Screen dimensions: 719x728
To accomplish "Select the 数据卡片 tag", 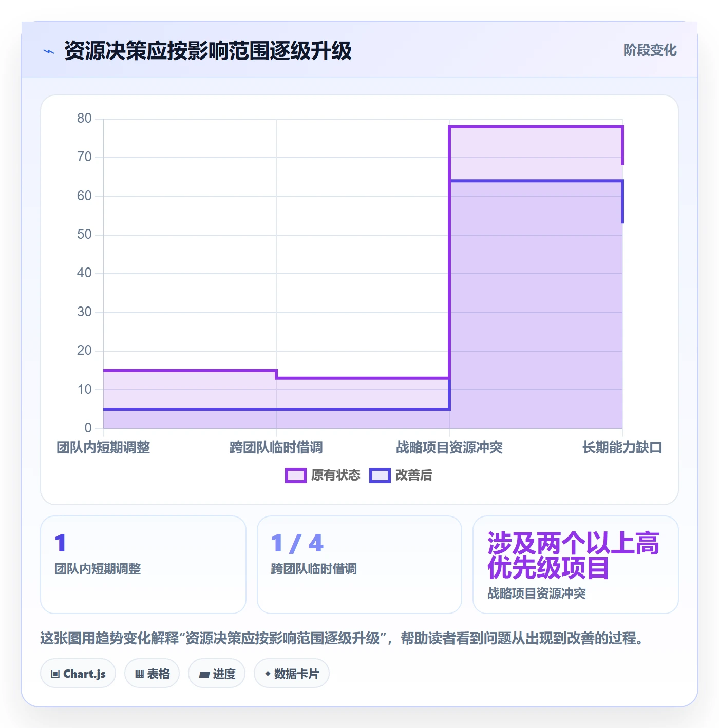I will (x=292, y=674).
